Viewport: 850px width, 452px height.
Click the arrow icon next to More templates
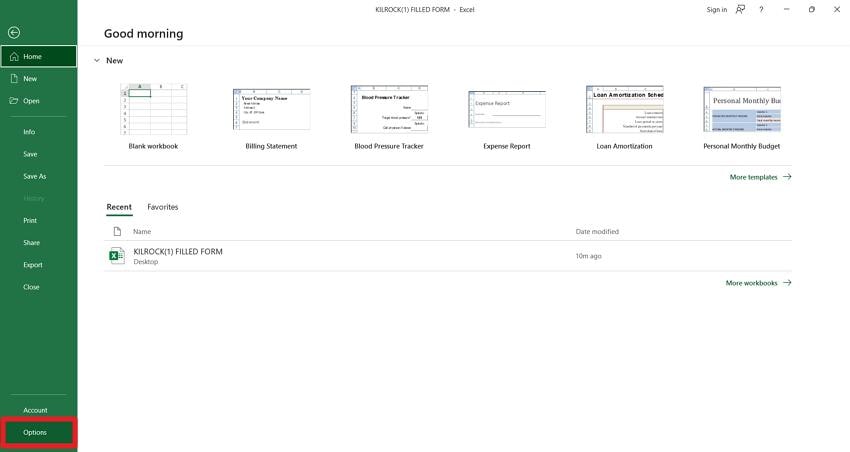787,177
